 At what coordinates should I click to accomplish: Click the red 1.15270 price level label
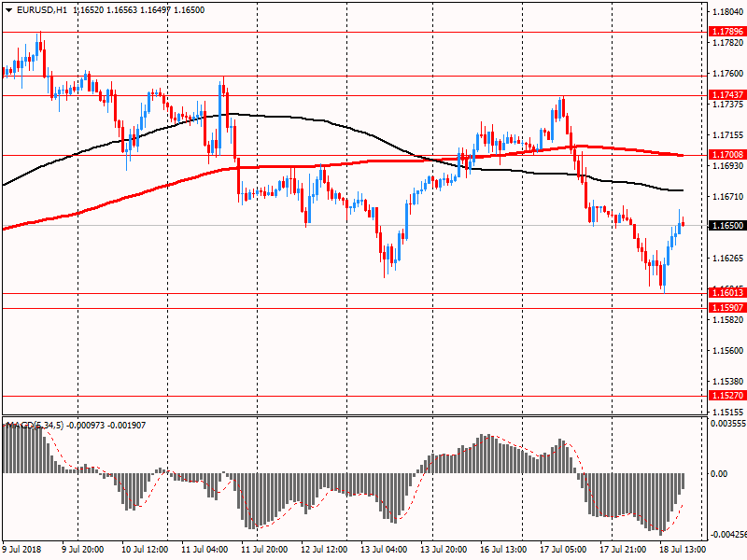click(x=727, y=395)
